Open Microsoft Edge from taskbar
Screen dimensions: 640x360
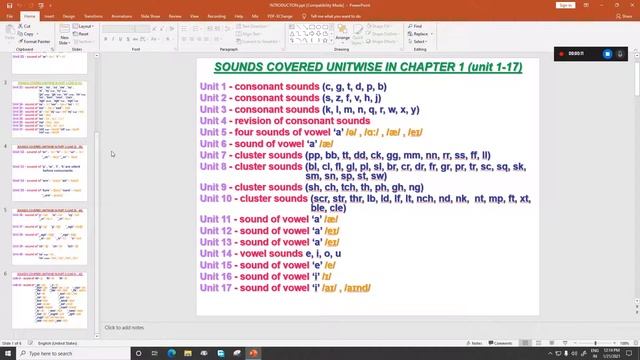[x=171, y=353]
